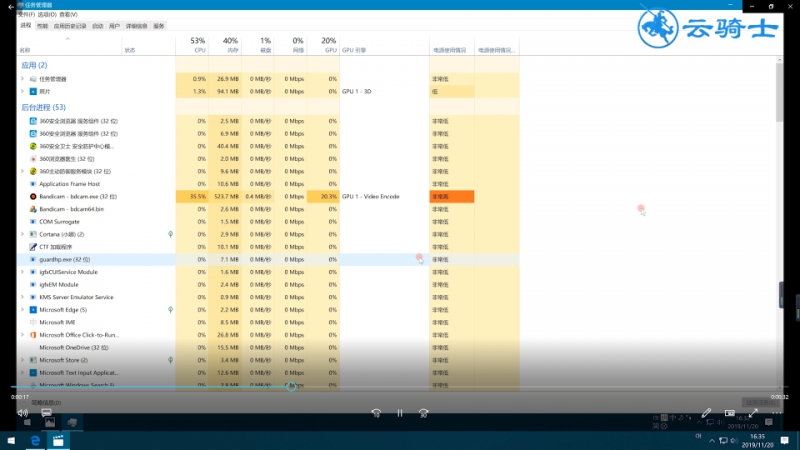Launch Microsoft Edge from the taskbar
The height and width of the screenshot is (450, 800).
35,440
